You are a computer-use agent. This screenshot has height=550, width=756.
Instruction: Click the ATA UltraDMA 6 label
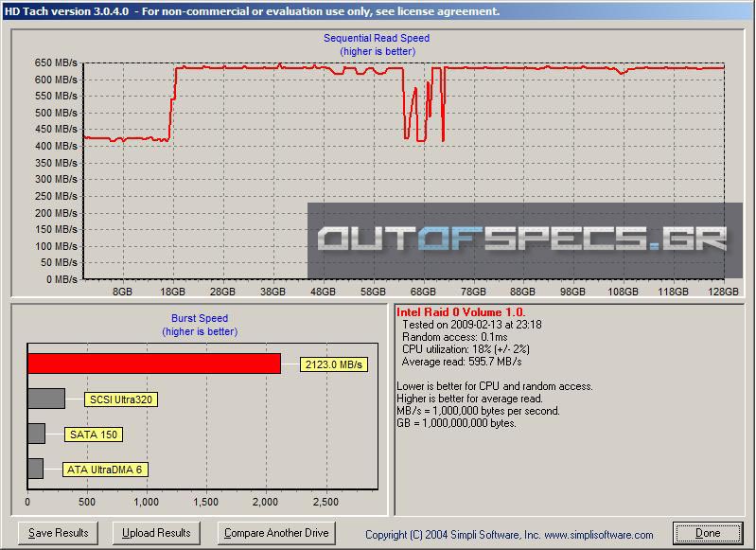click(105, 470)
